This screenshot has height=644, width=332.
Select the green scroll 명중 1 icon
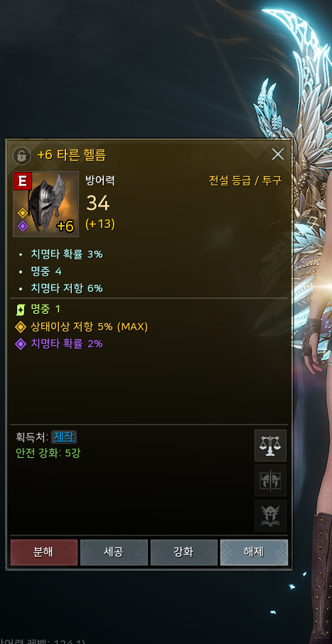coord(21,310)
